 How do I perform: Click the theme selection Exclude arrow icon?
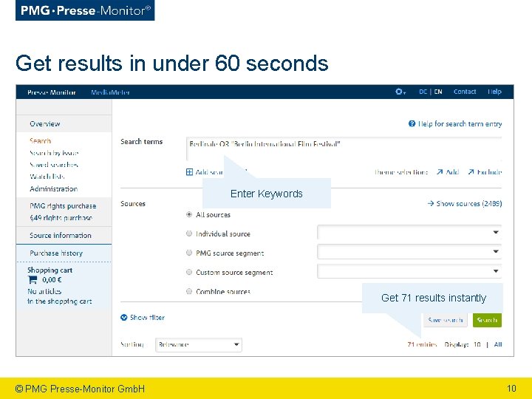471,172
